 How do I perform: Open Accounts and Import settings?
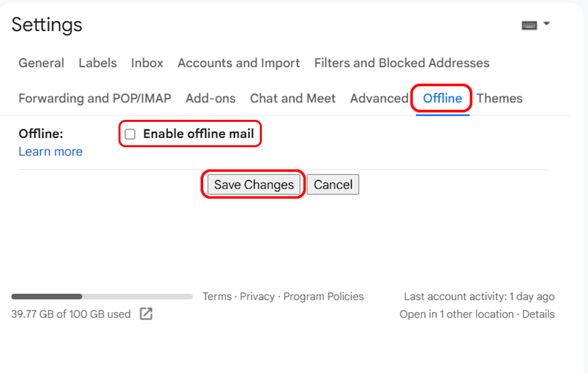pos(238,63)
